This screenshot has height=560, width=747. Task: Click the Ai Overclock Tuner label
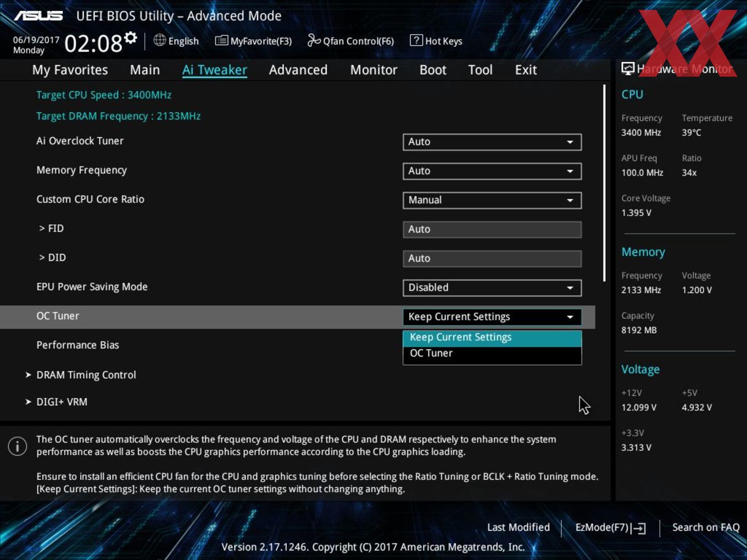[x=80, y=141]
